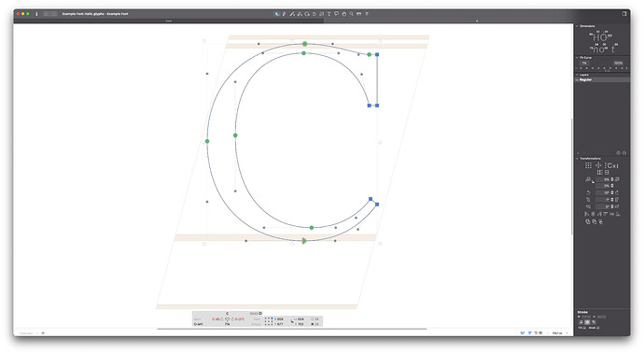Image resolution: width=644 pixels, height=354 pixels.
Task: Activate the Text tool
Action: [x=329, y=14]
